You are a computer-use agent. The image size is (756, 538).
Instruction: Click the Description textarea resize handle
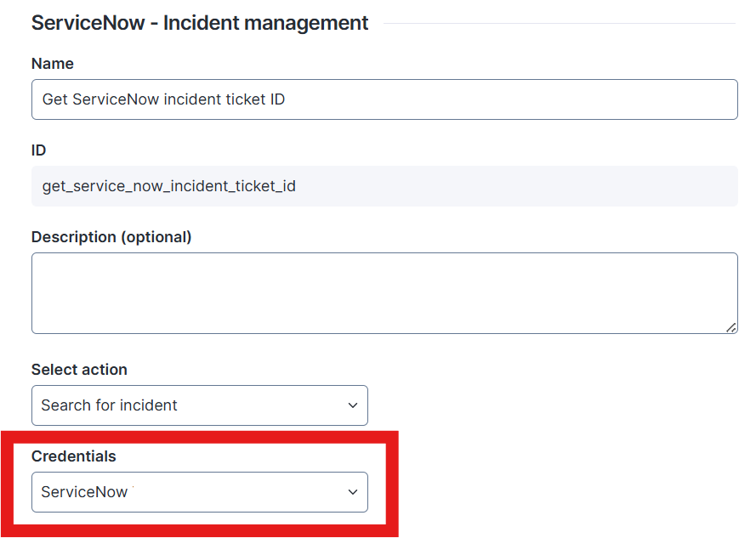(731, 327)
